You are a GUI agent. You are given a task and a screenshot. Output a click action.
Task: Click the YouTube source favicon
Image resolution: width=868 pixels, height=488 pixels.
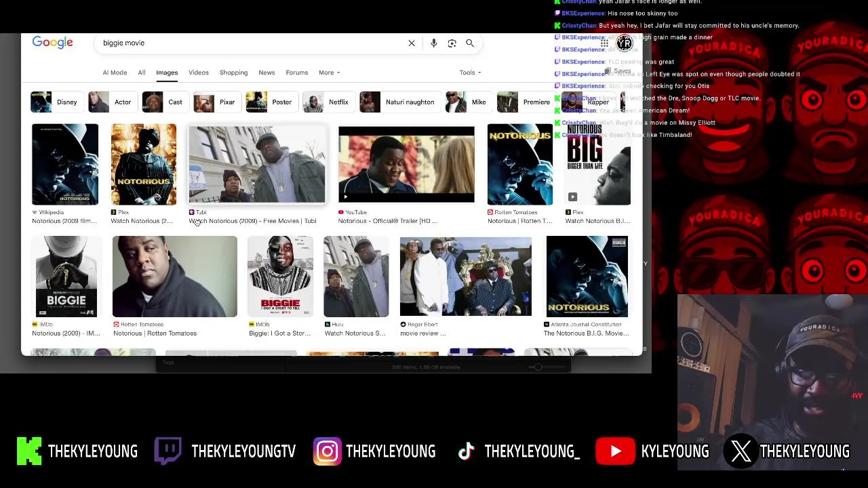click(341, 213)
